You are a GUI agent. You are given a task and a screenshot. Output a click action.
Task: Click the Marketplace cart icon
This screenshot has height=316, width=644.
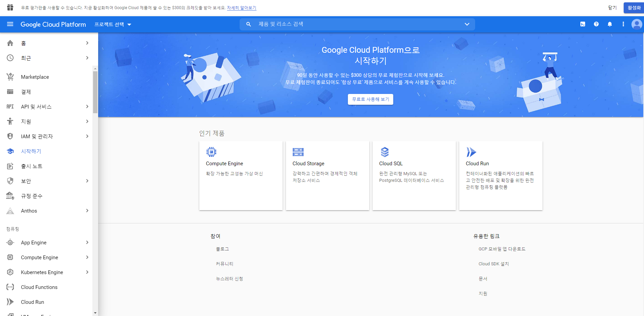point(10,77)
